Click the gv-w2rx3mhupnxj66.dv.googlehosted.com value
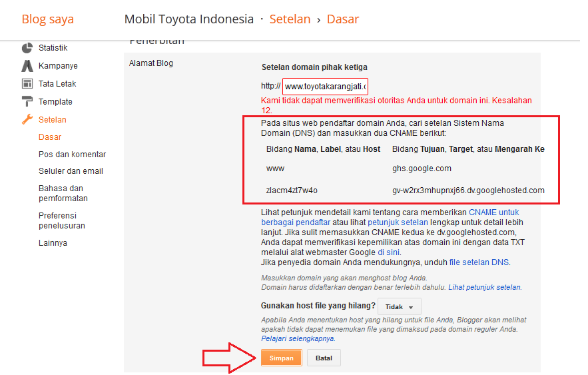Image resolution: width=588 pixels, height=375 pixels. pos(468,190)
